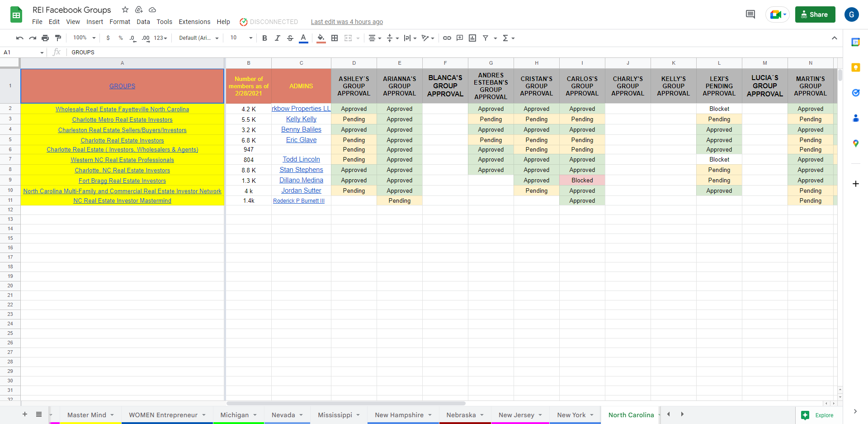Open comment history

[x=750, y=14]
